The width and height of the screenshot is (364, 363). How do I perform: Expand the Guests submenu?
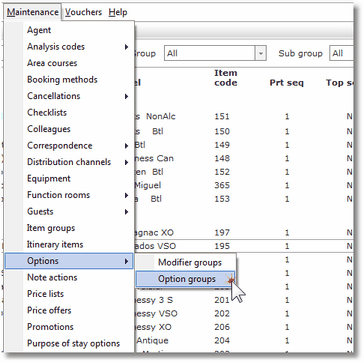click(69, 212)
